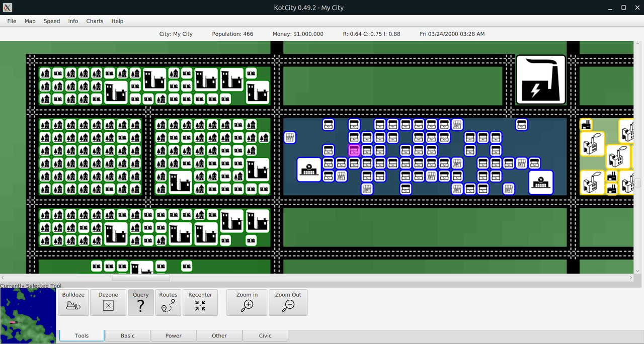644x344 pixels.
Task: Click the Zoom Out magnifier button
Action: [x=288, y=302]
